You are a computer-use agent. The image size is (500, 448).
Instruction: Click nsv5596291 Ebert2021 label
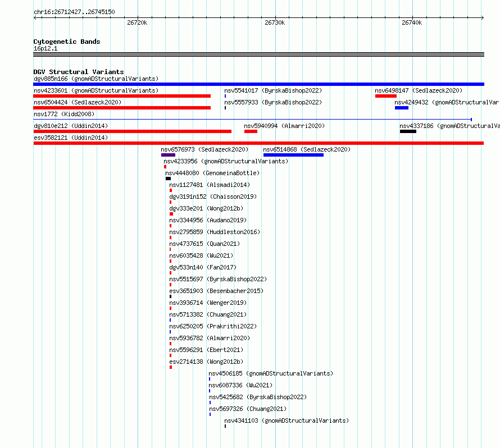206,350
